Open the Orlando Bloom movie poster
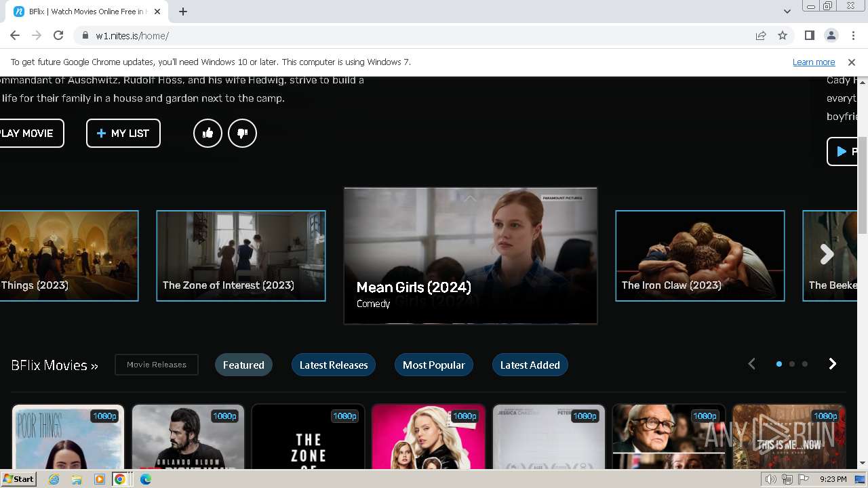The height and width of the screenshot is (488, 868). pyautogui.click(x=188, y=437)
